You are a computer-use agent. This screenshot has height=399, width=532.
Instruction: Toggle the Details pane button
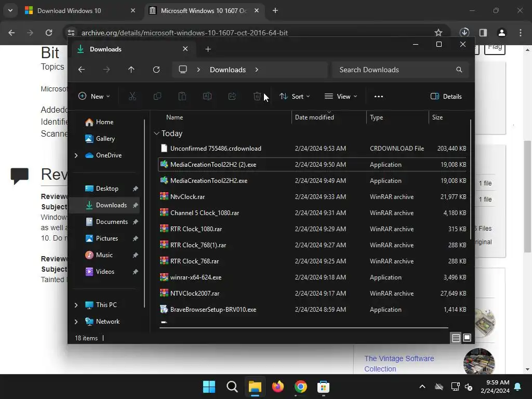click(x=446, y=96)
